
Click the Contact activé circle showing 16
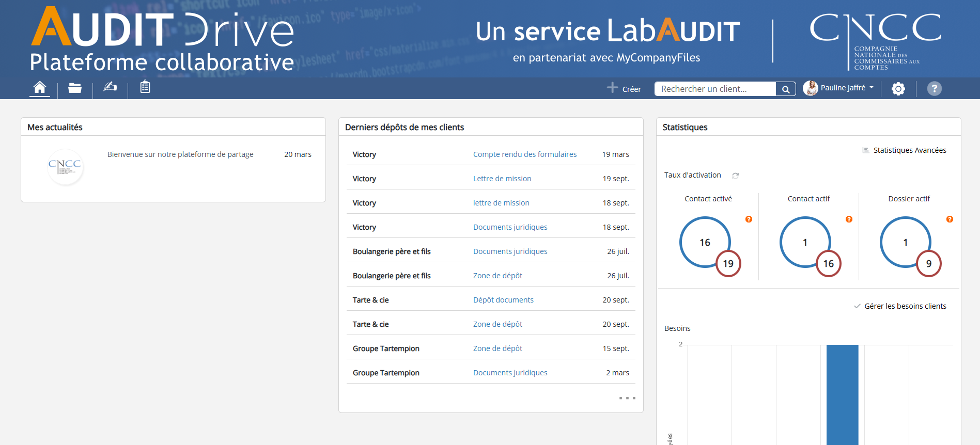[705, 242]
